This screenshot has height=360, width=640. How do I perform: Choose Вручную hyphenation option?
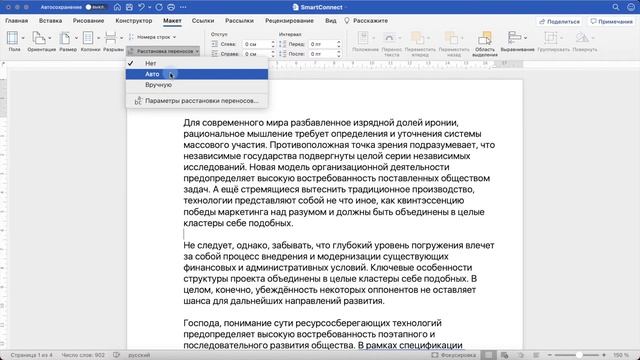tap(197, 85)
